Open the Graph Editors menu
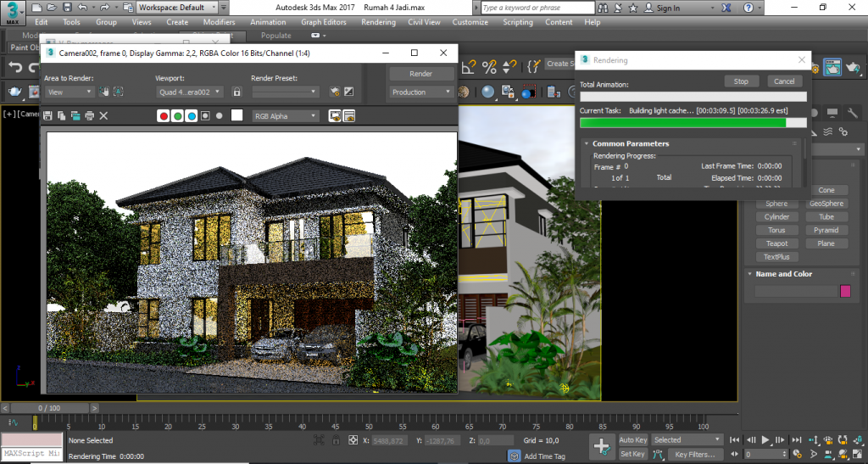 point(324,22)
